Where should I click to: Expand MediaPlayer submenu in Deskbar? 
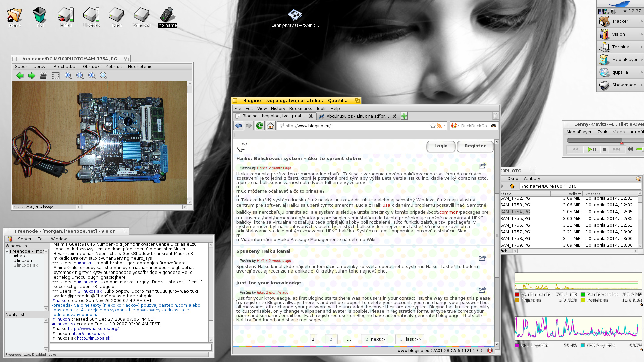click(642, 60)
